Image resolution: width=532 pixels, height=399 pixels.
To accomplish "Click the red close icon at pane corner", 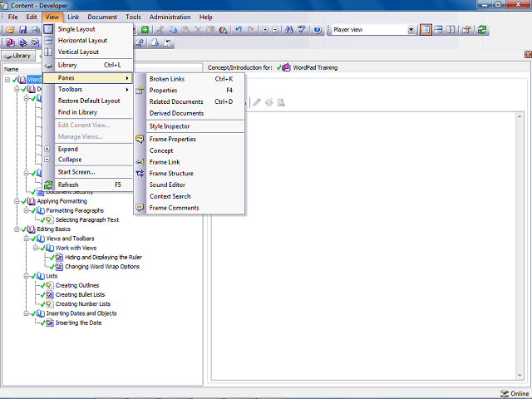I will point(528,54).
